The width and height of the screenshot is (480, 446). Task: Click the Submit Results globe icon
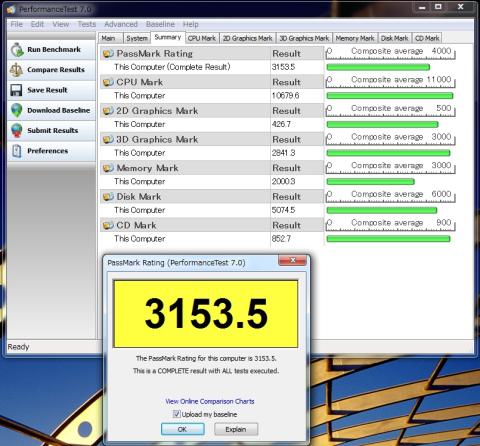pyautogui.click(x=17, y=131)
